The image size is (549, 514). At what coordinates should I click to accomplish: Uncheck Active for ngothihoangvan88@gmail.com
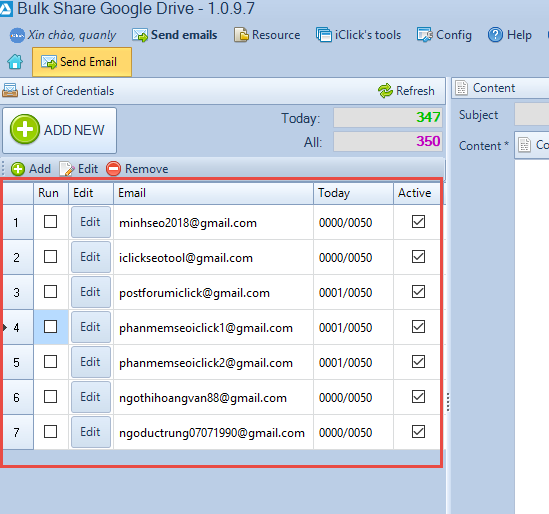point(418,397)
